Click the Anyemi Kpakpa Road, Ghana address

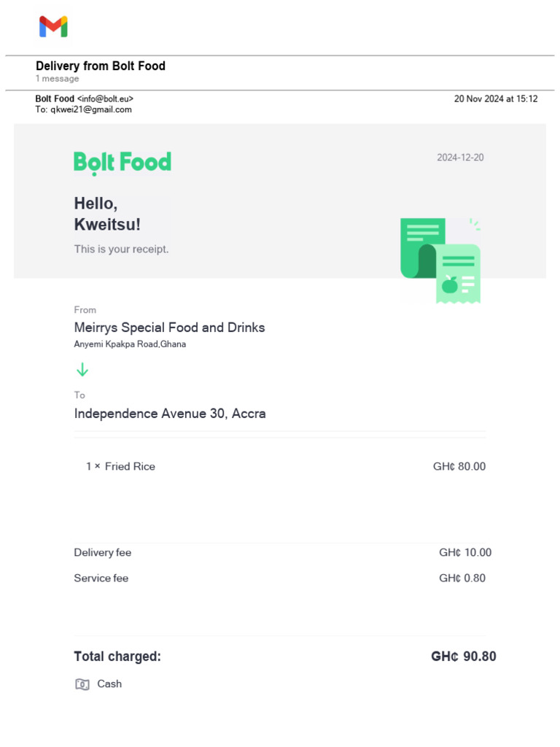(x=130, y=344)
